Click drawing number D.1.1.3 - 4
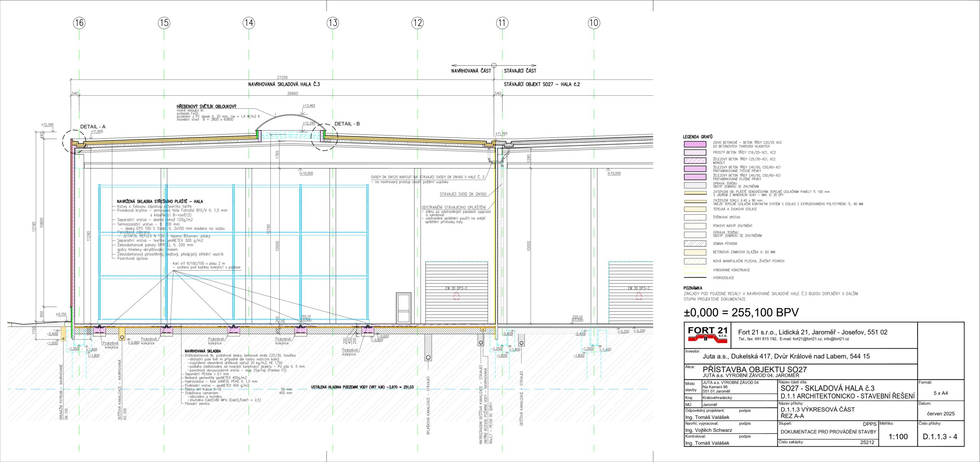Image resolution: width=980 pixels, height=462 pixels. click(940, 437)
